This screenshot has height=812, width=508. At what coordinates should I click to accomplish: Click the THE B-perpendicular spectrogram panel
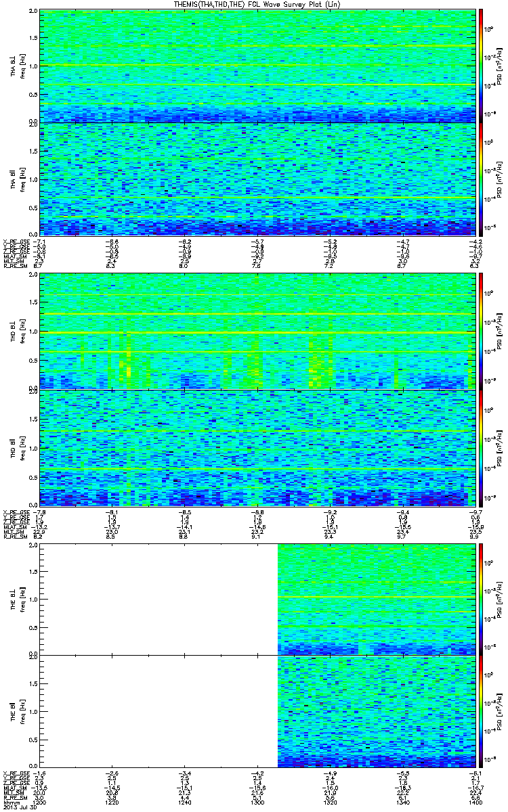(256, 599)
